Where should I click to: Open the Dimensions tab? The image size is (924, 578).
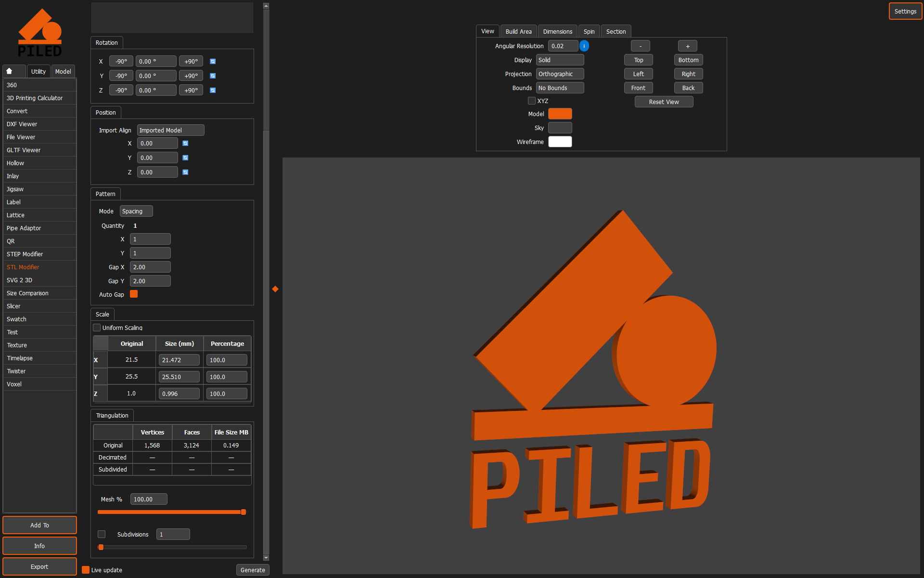(x=558, y=32)
